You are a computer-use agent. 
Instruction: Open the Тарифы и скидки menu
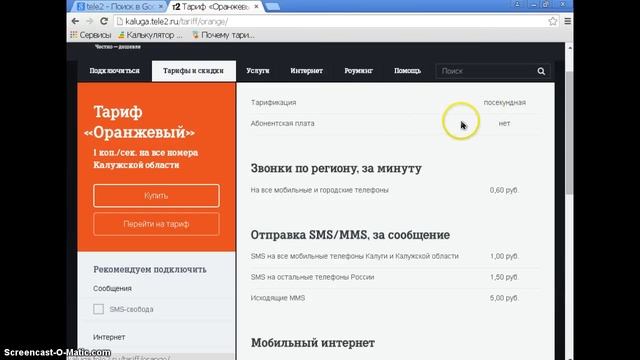(193, 71)
